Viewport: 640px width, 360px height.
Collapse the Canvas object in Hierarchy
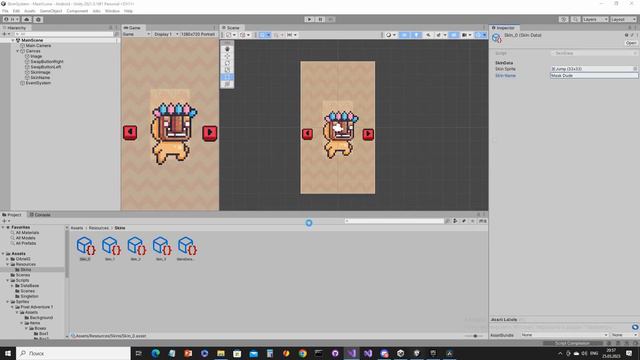(18, 51)
